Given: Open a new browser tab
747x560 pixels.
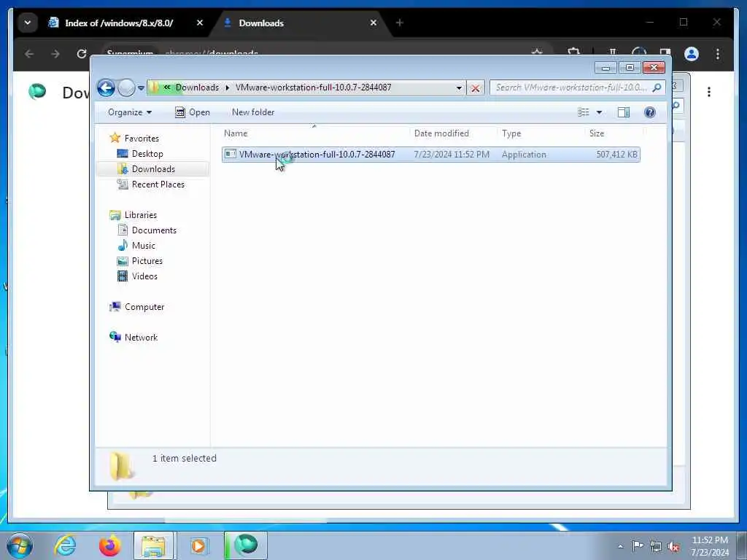Looking at the screenshot, I should 399,23.
